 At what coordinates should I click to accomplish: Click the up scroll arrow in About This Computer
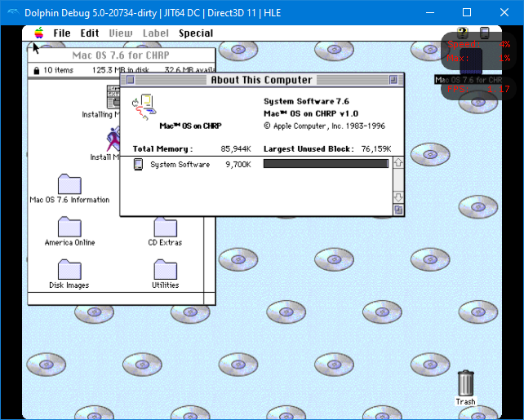pos(398,162)
